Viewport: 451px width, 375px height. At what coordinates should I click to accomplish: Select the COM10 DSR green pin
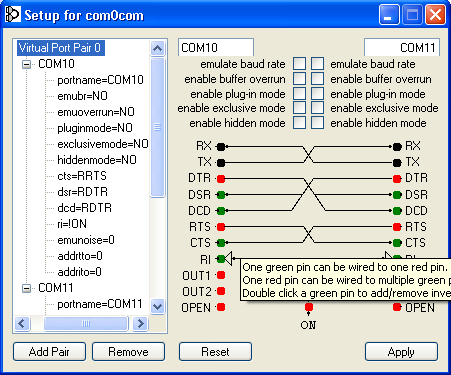coord(221,195)
